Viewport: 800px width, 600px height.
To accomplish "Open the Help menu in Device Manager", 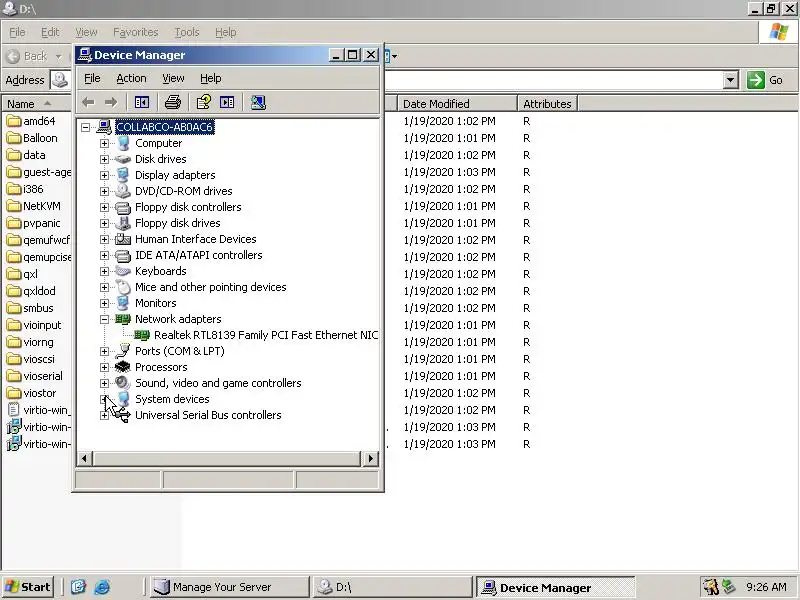I will (210, 78).
